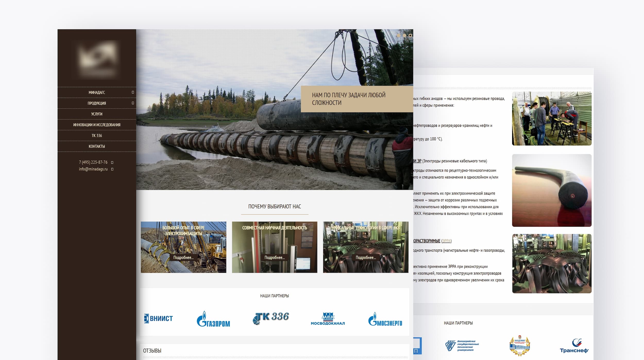Go to the УСЛУГИ menu item
Image resolution: width=644 pixels, height=360 pixels.
pyautogui.click(x=97, y=114)
